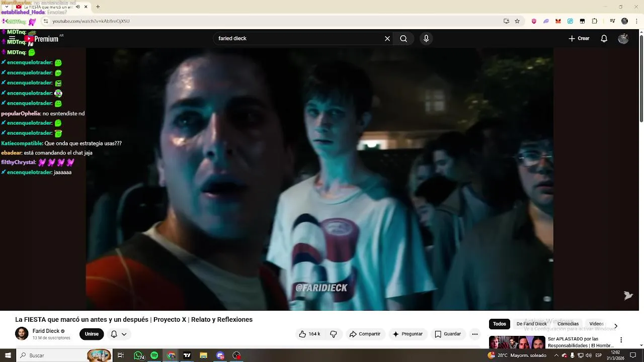Open the YouTube guide hamburger menu
The width and height of the screenshot is (644, 362).
click(x=12, y=38)
